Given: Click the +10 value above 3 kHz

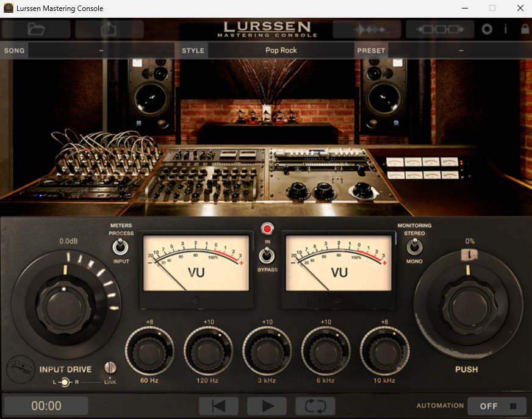Looking at the screenshot, I should [267, 321].
